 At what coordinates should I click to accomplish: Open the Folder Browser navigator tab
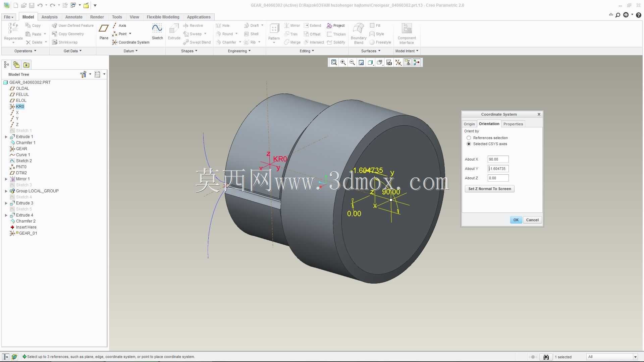(x=16, y=65)
